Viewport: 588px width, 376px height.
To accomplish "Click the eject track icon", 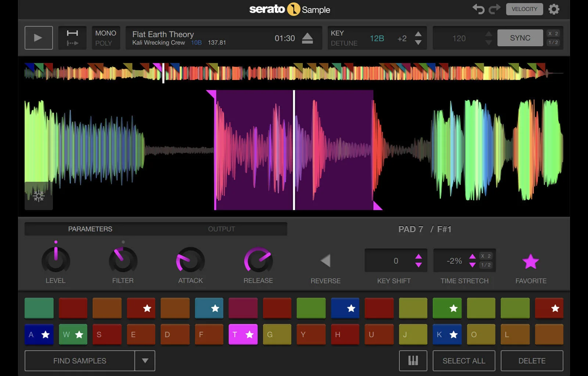I will click(308, 38).
